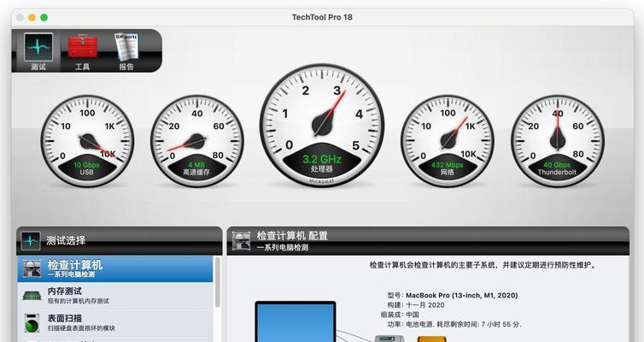This screenshot has height=342, width=644.
Task: Click the memory chip icon for 内存测试
Action: [32, 295]
